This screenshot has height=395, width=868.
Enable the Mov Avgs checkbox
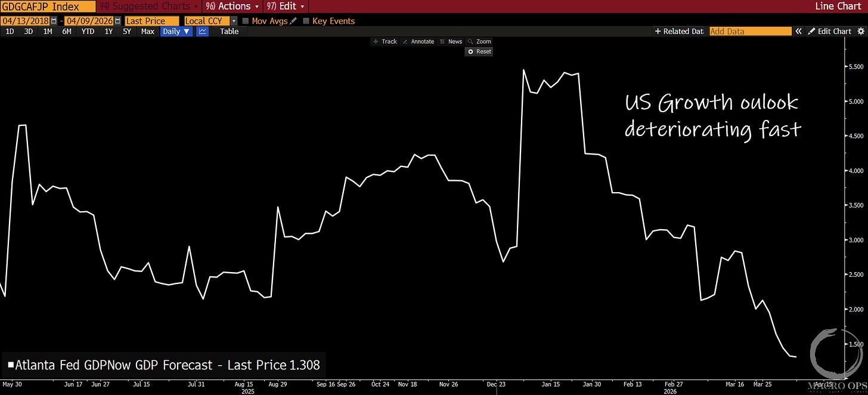point(246,21)
